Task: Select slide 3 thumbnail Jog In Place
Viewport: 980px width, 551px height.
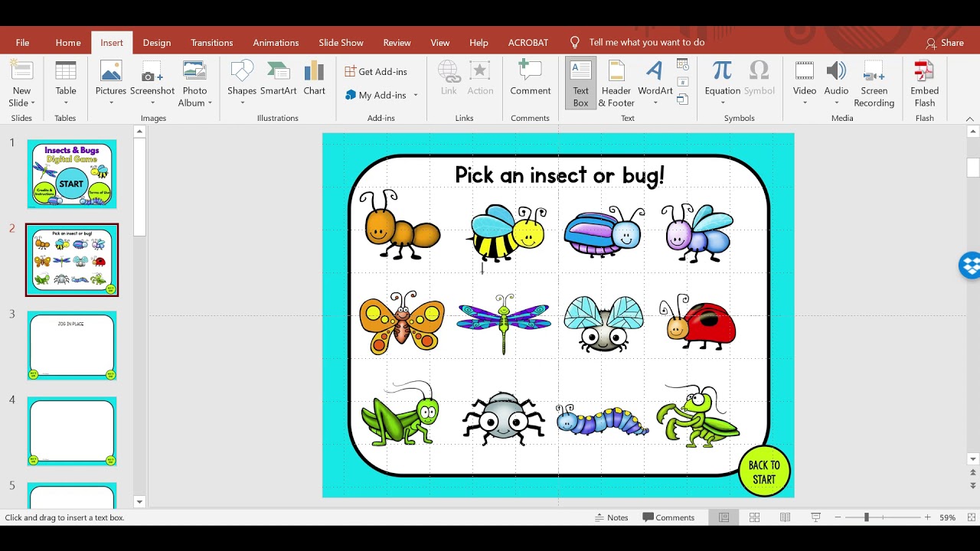Action: 72,346
